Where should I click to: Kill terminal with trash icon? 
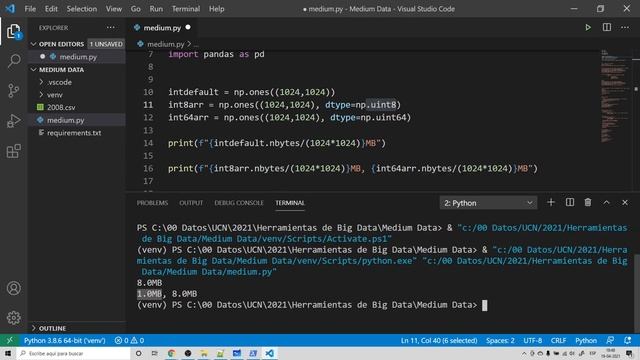coord(588,202)
